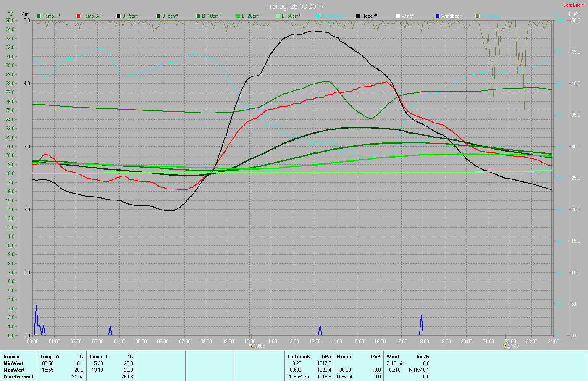Click the 'Temp. A.' column header in the table

click(50, 357)
